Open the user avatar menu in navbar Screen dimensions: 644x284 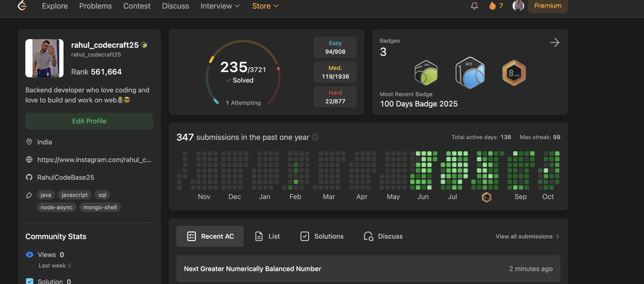pos(518,6)
